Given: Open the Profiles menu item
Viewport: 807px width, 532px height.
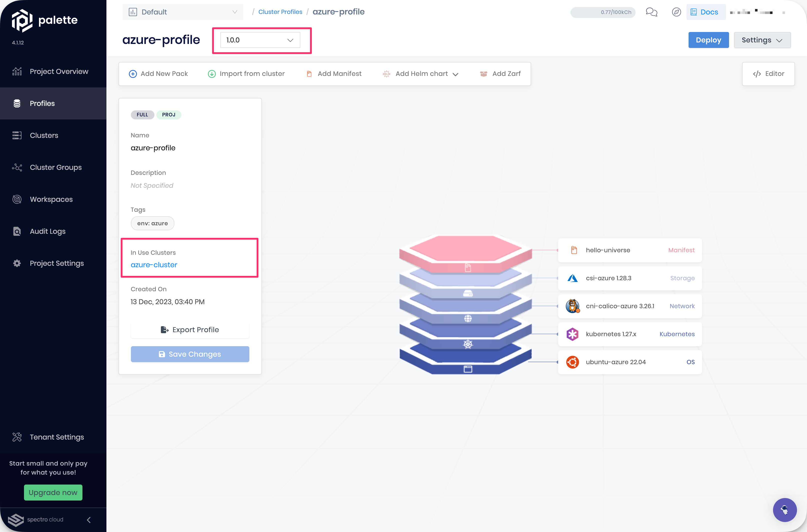Looking at the screenshot, I should tap(53, 103).
